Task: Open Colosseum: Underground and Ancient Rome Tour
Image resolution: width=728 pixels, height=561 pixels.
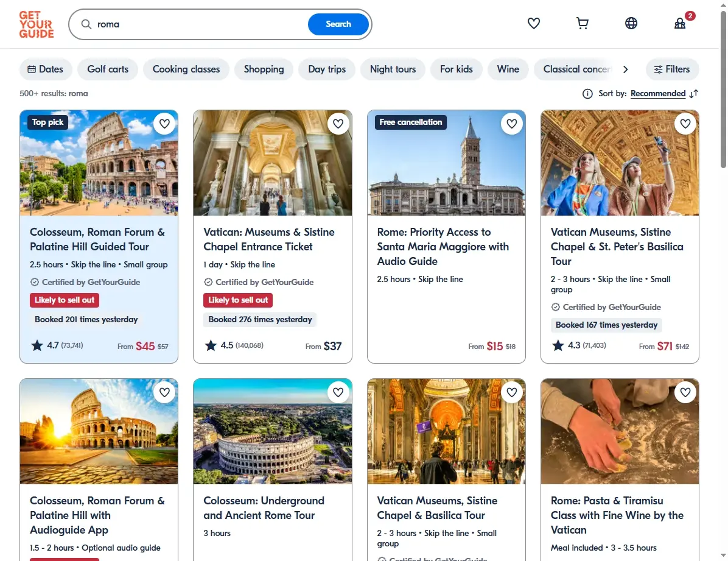Action: (x=264, y=508)
